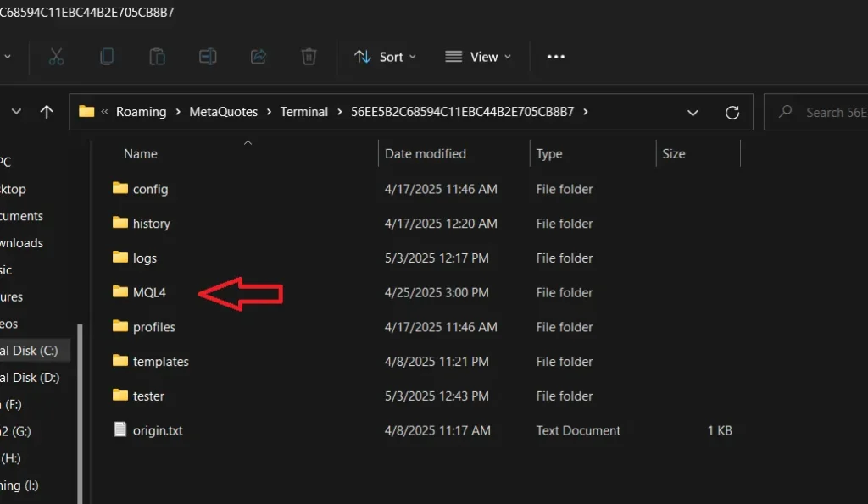Select the tester folder icon

click(120, 395)
